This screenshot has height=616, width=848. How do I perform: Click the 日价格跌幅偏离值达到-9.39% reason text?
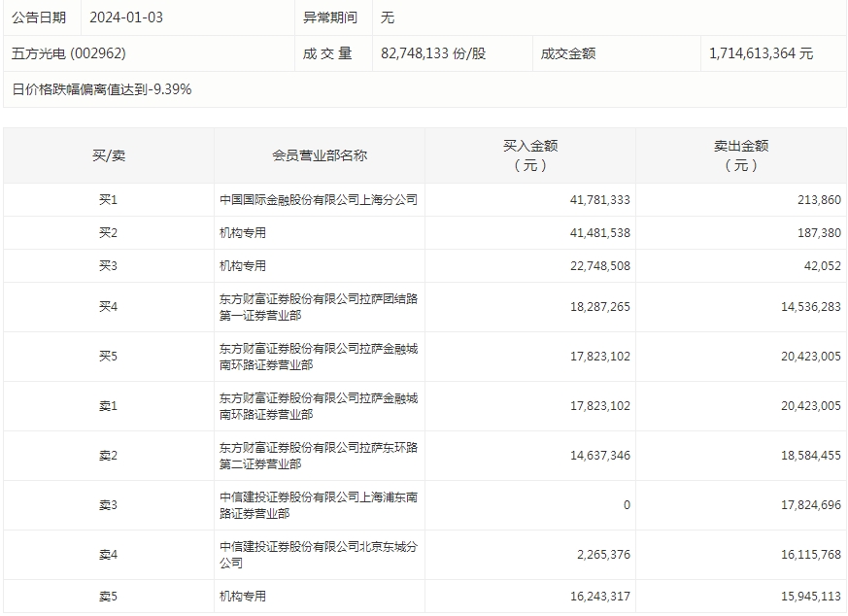pyautogui.click(x=102, y=89)
